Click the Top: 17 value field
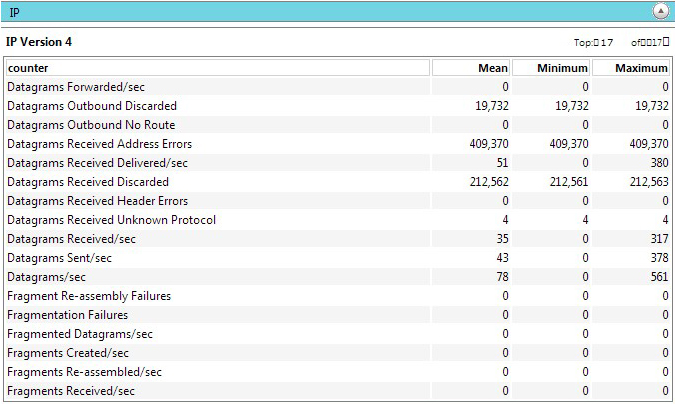This screenshot has height=404, width=675. point(603,42)
